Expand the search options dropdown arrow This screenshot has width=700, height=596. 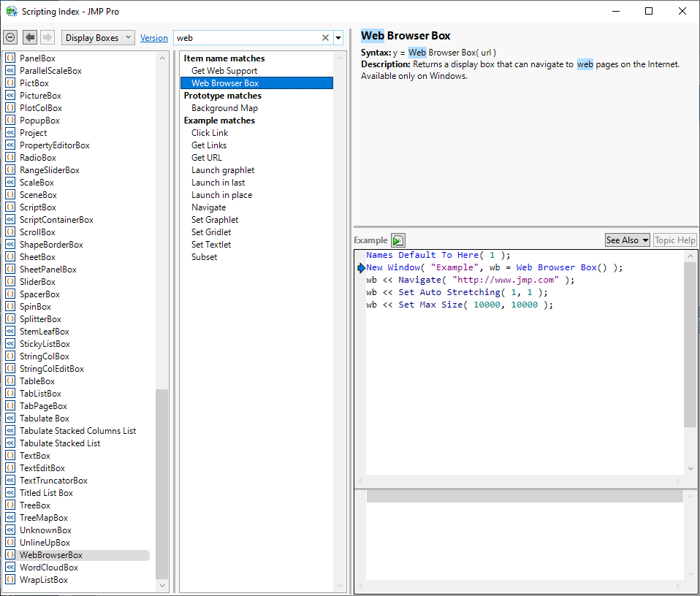pyautogui.click(x=338, y=38)
